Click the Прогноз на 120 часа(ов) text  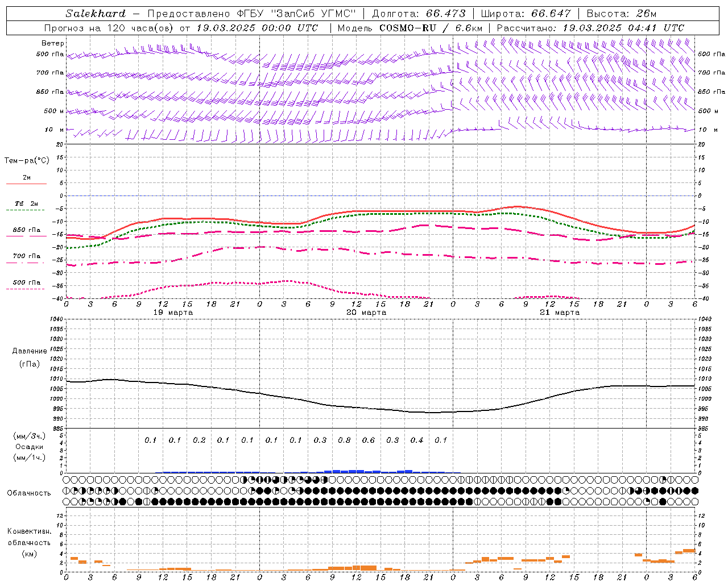pos(109,28)
